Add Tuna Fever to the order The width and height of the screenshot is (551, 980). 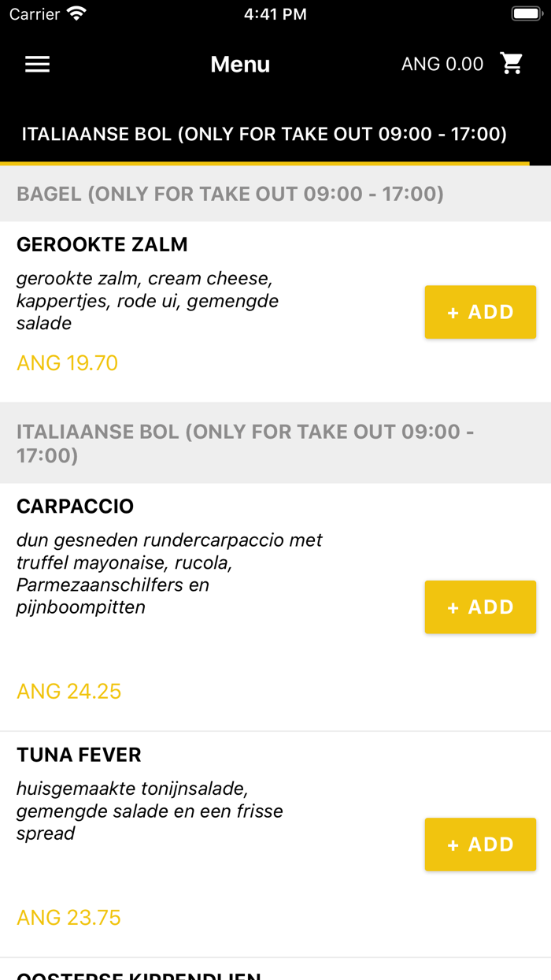point(480,845)
